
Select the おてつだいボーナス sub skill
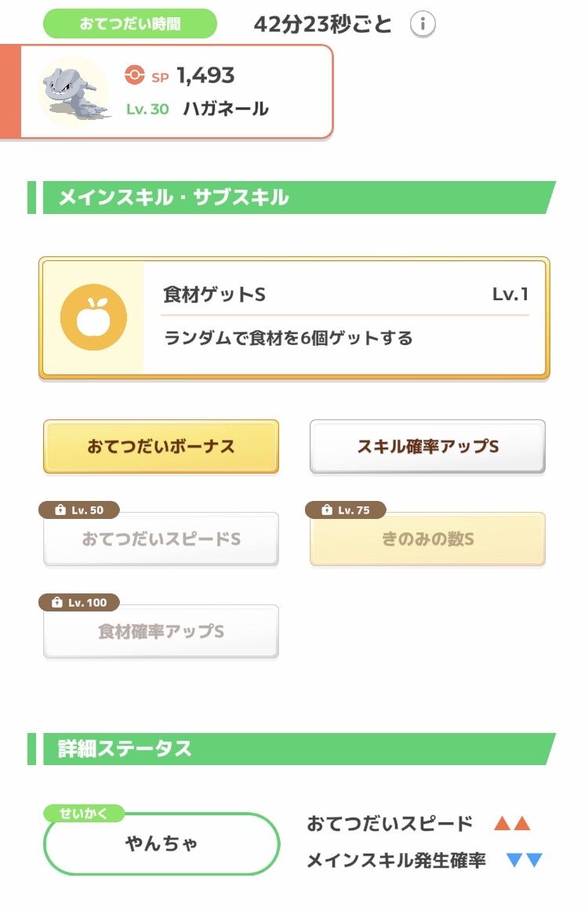click(161, 447)
